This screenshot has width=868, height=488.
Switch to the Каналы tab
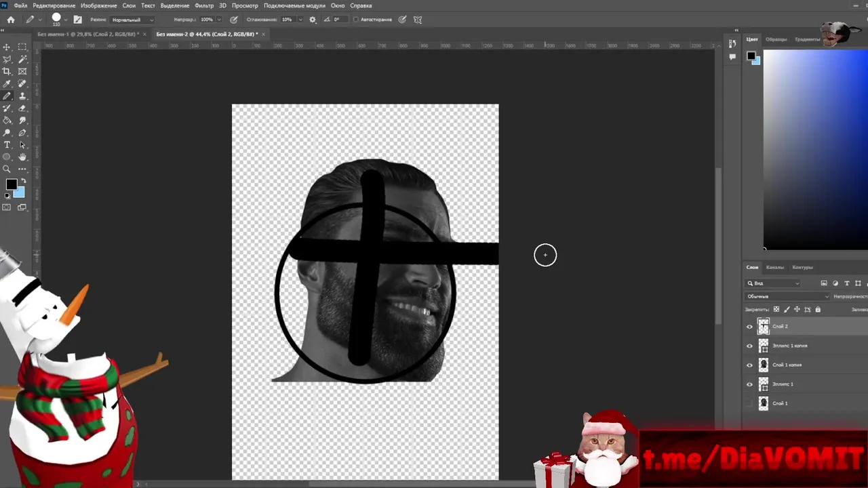point(775,267)
